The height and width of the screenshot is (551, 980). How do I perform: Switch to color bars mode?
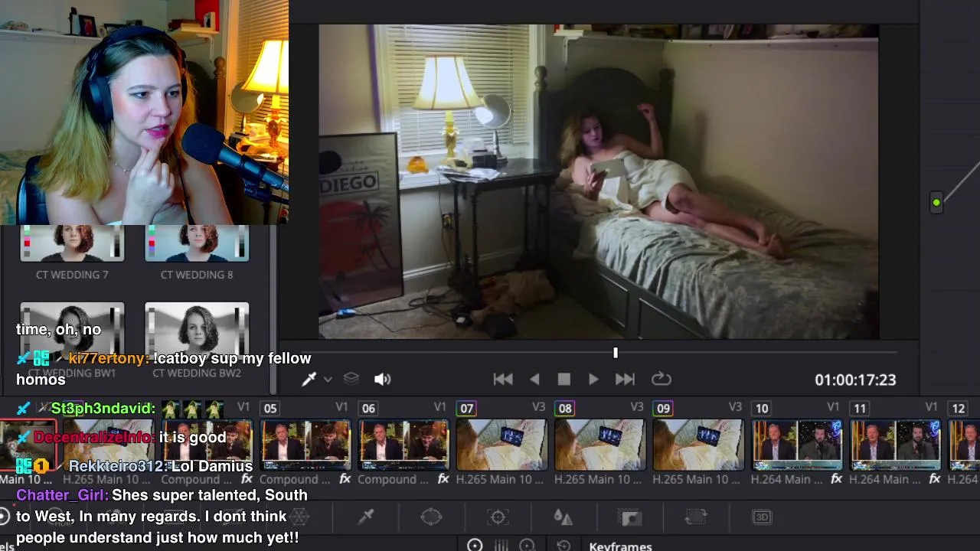click(501, 545)
